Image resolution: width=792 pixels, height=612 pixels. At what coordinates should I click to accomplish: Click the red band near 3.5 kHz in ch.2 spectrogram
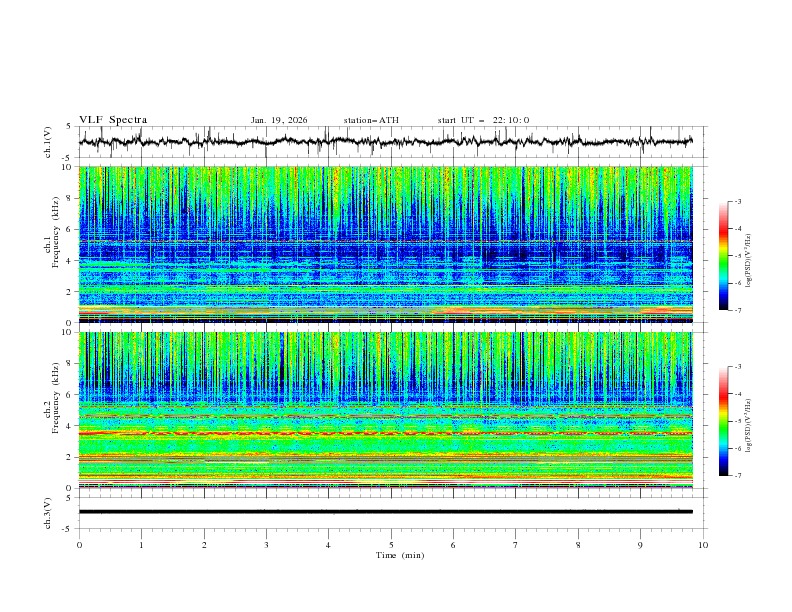click(386, 433)
